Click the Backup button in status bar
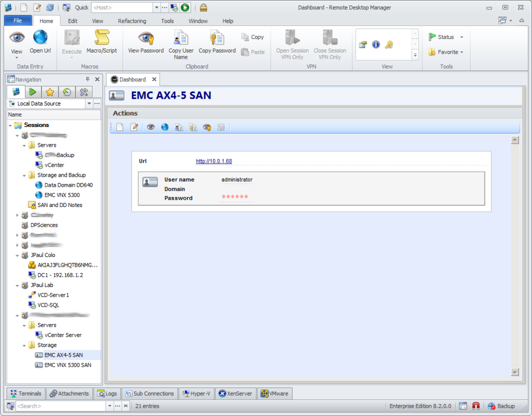 pyautogui.click(x=501, y=406)
